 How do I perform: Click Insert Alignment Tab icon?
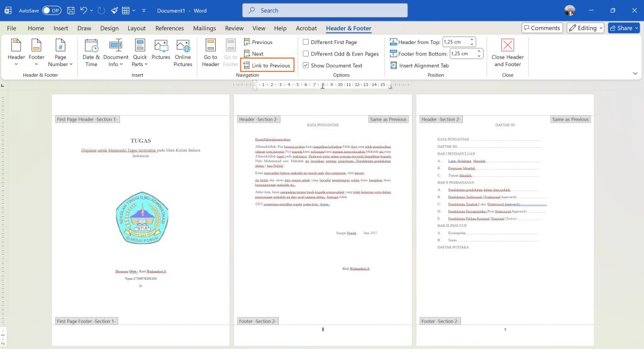click(x=394, y=65)
